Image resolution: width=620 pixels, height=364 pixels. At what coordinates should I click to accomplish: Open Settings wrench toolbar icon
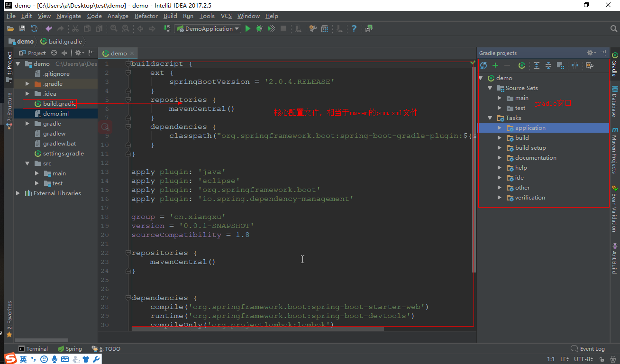[313, 29]
